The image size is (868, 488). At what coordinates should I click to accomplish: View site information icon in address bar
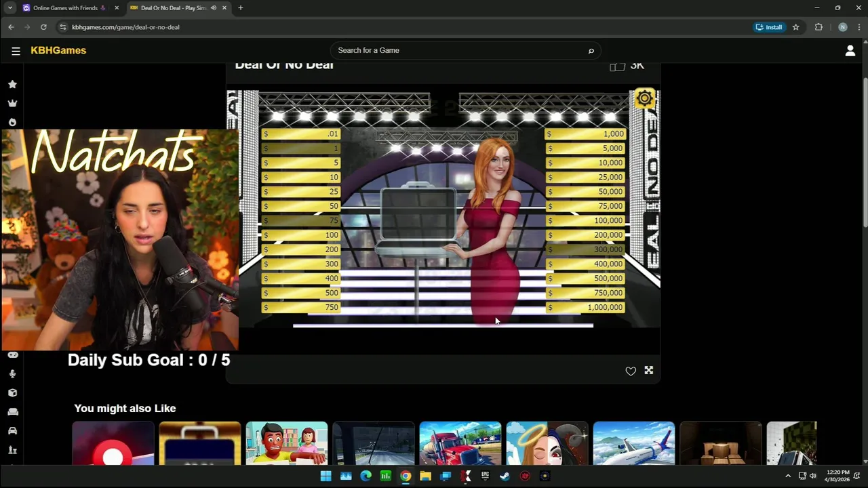63,27
